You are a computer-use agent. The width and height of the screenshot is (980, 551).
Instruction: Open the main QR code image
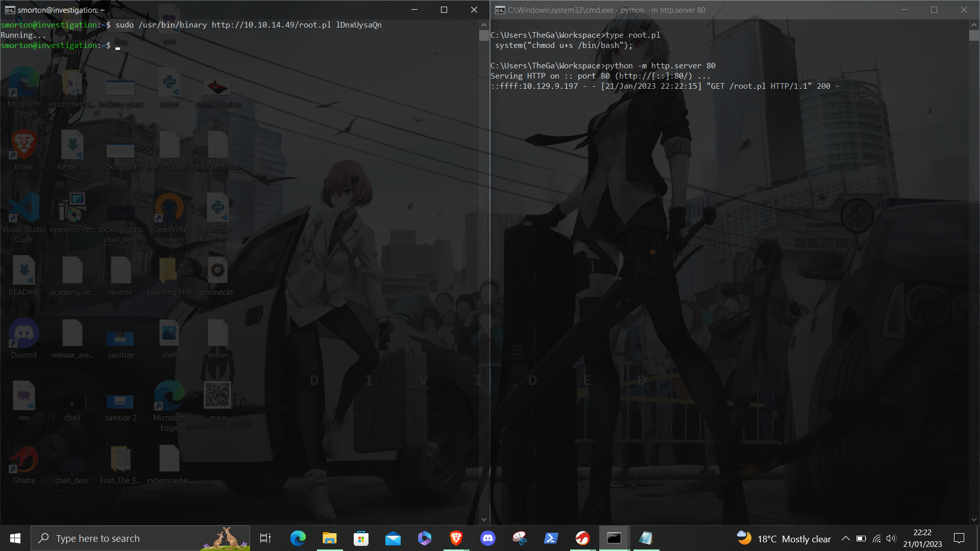point(217,394)
